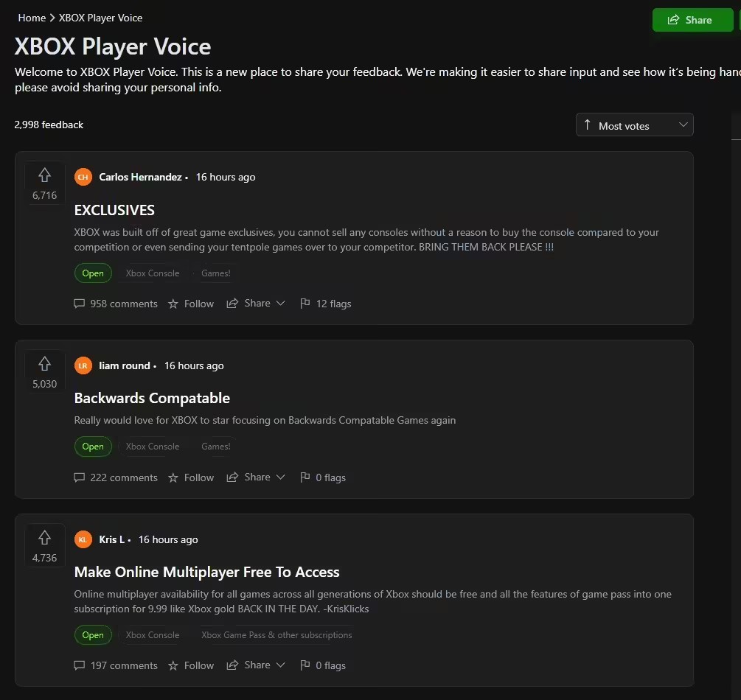Click the 4,736 vote count
Image resolution: width=741 pixels, height=700 pixels.
pos(44,558)
